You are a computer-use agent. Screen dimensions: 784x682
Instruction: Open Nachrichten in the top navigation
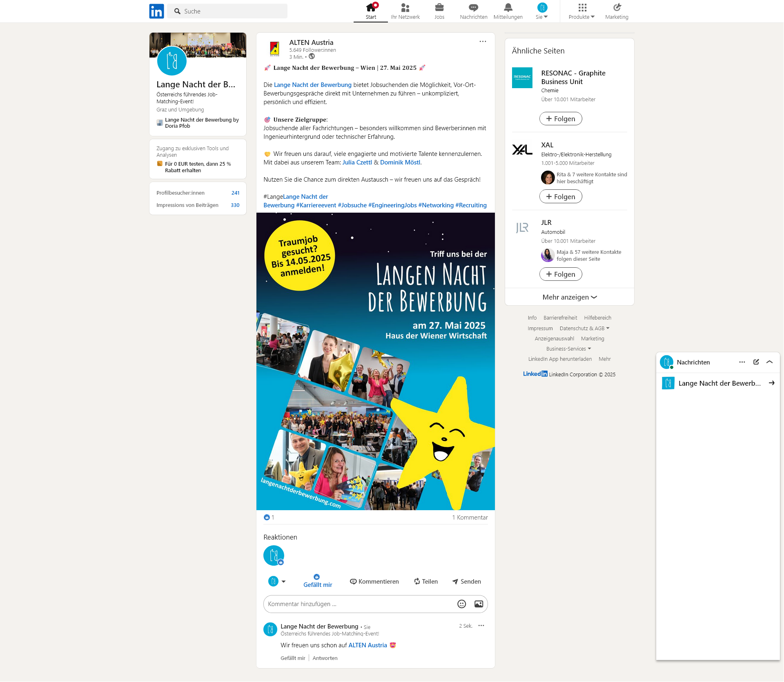(474, 11)
